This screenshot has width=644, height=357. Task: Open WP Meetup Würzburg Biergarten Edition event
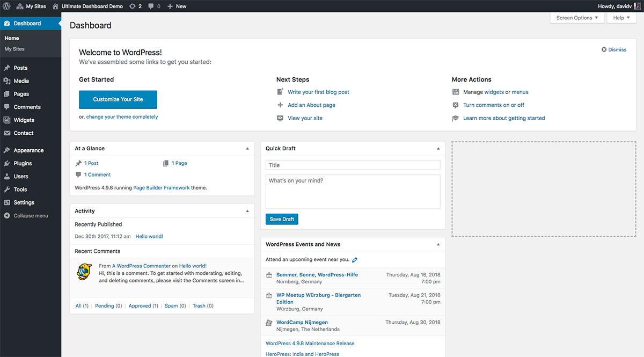tap(318, 298)
